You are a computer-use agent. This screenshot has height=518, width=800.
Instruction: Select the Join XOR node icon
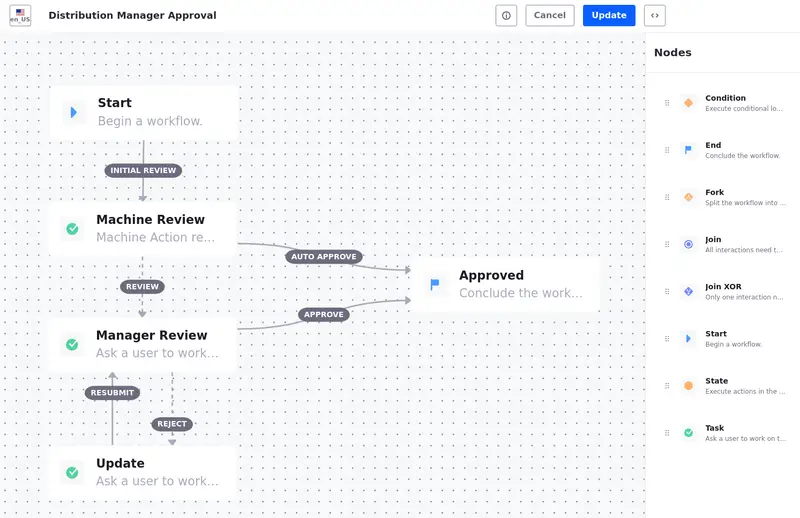point(688,291)
